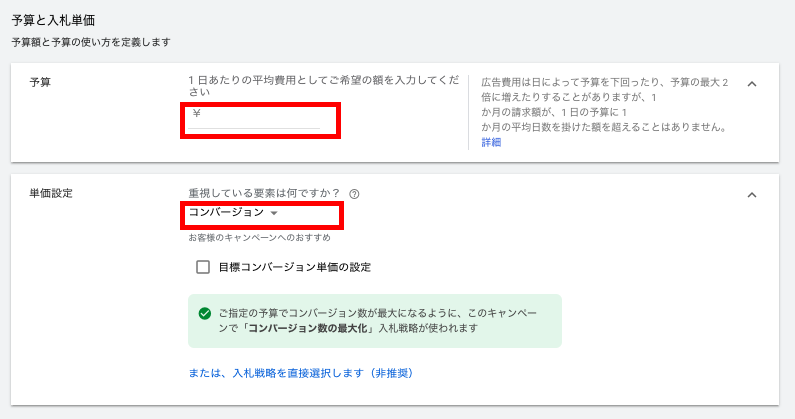Enable the 目標コンバージョン単価の設定 checkbox
The height and width of the screenshot is (419, 795).
point(203,267)
